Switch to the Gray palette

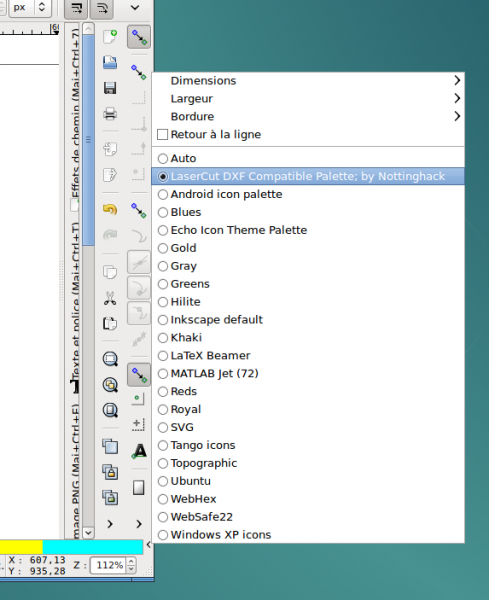pos(308,266)
